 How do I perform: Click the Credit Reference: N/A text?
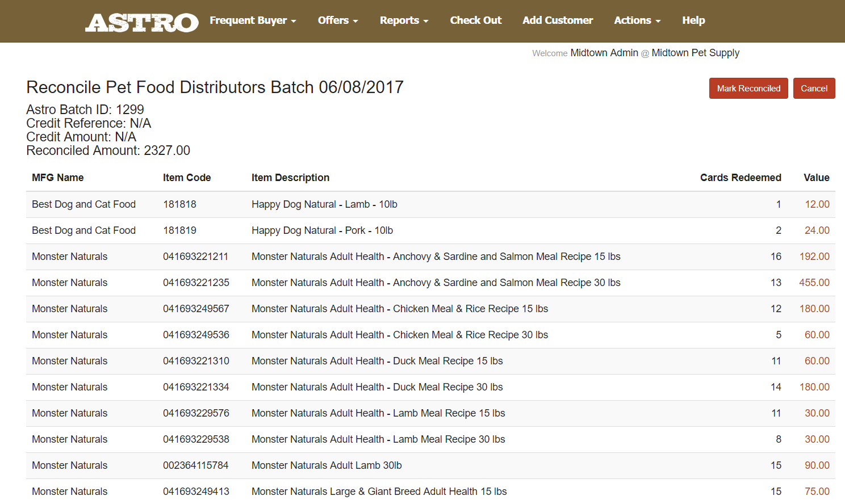pyautogui.click(x=89, y=123)
